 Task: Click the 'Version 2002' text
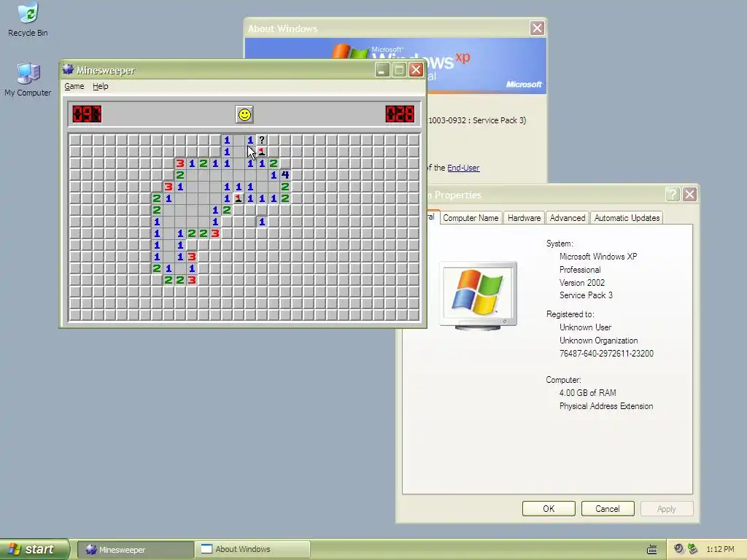tap(581, 282)
